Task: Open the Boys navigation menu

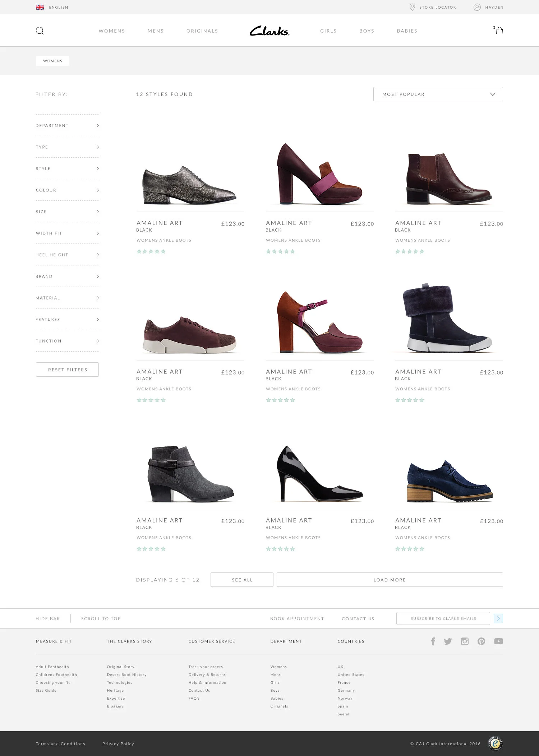Action: 367,31
